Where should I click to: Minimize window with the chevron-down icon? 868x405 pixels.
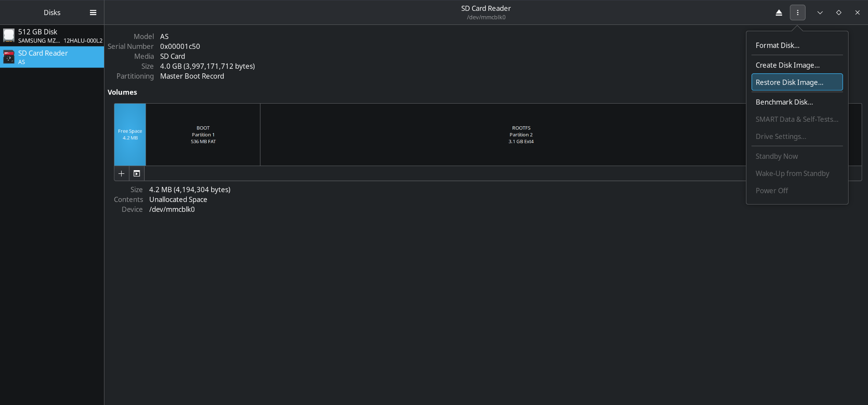pyautogui.click(x=820, y=13)
